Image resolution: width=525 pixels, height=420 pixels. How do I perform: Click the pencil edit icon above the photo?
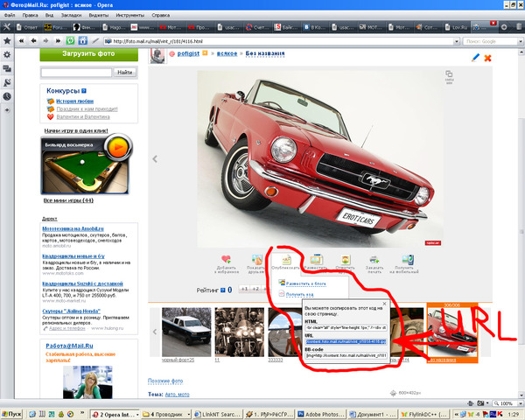click(x=475, y=58)
